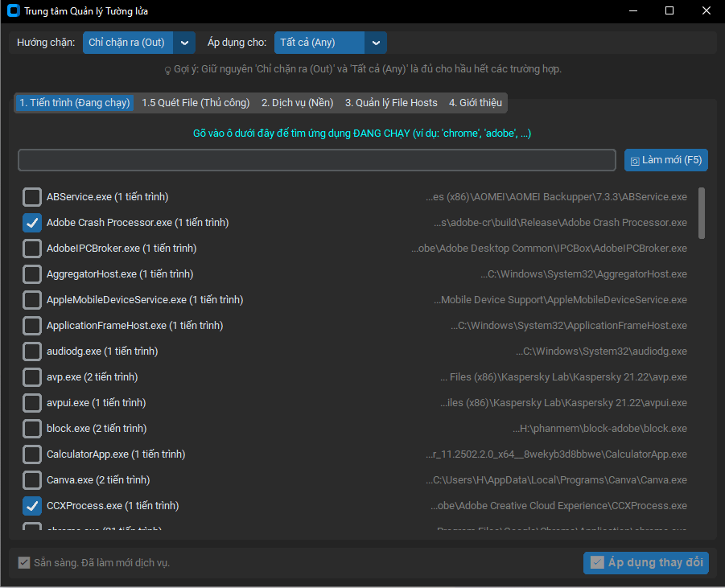Viewport: 725px width, 588px height.
Task: Switch to 1.5 Quét File (Thủ công) tab
Action: click(x=196, y=103)
